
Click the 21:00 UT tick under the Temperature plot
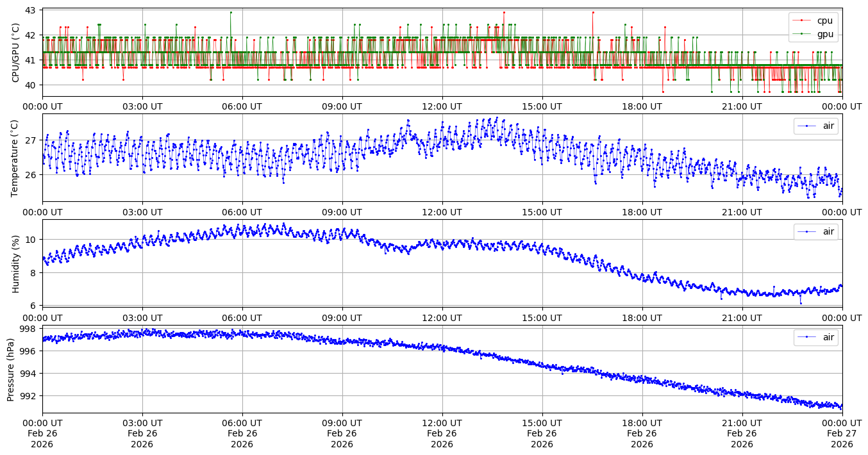(742, 212)
